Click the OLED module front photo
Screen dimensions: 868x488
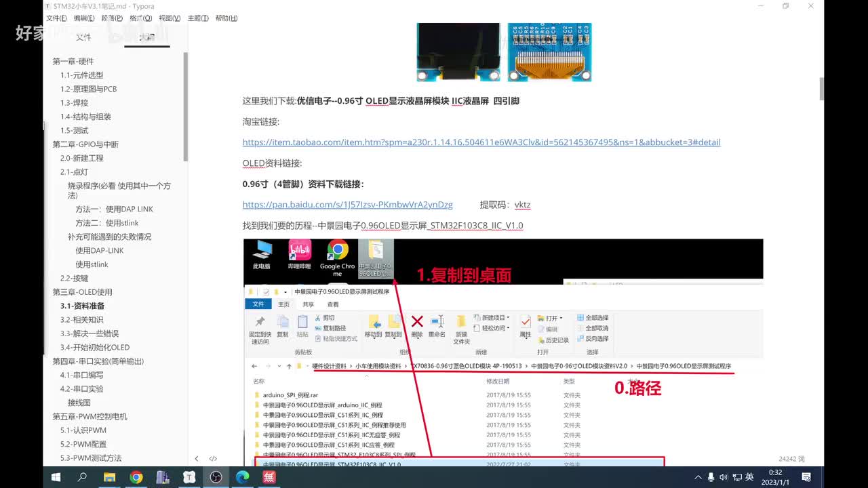(458, 52)
